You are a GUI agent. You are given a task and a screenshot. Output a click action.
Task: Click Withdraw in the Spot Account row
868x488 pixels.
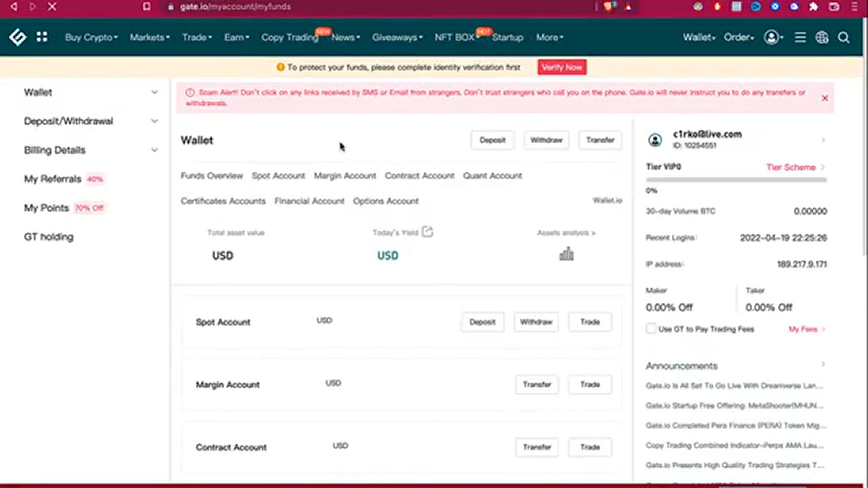(536, 322)
